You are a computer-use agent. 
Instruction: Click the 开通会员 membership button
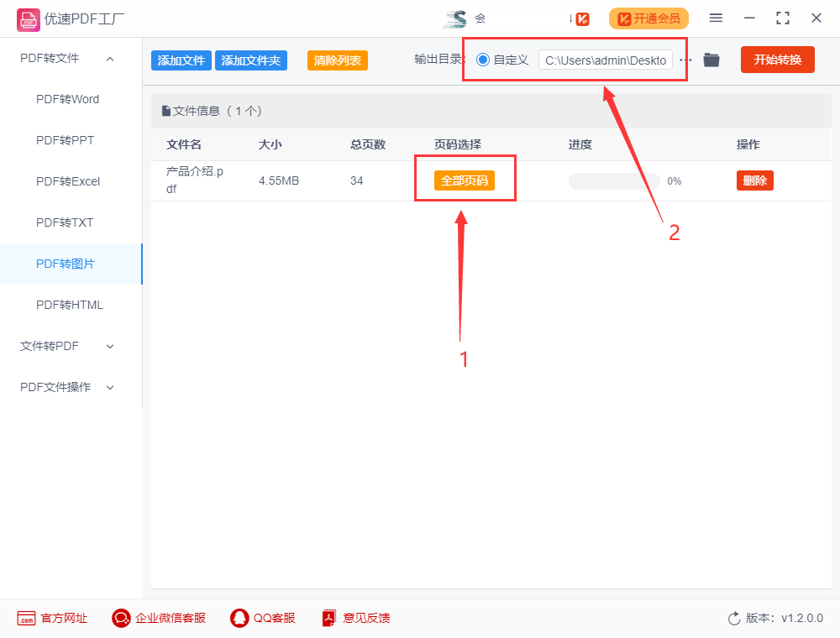pyautogui.click(x=648, y=18)
